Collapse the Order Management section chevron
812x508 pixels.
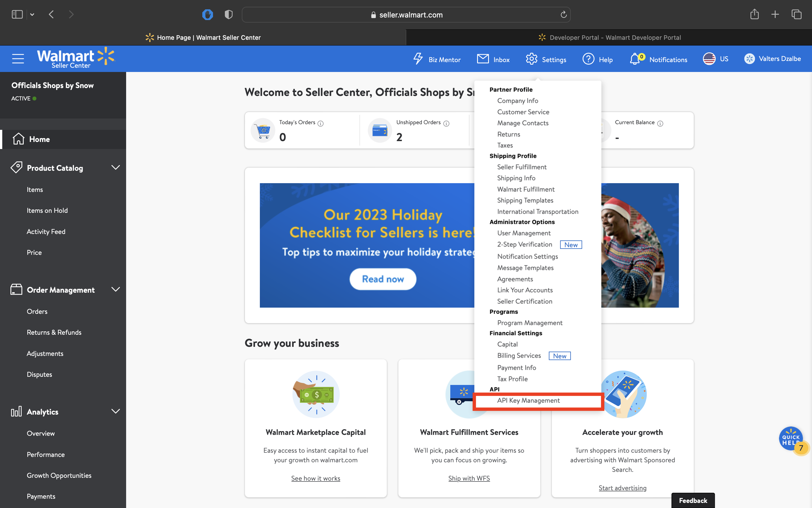pos(115,289)
